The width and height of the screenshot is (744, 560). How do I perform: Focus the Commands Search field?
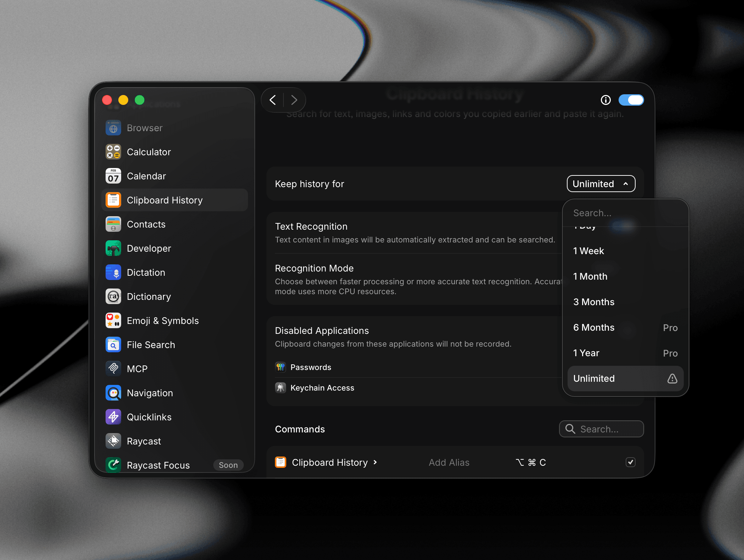pyautogui.click(x=601, y=429)
